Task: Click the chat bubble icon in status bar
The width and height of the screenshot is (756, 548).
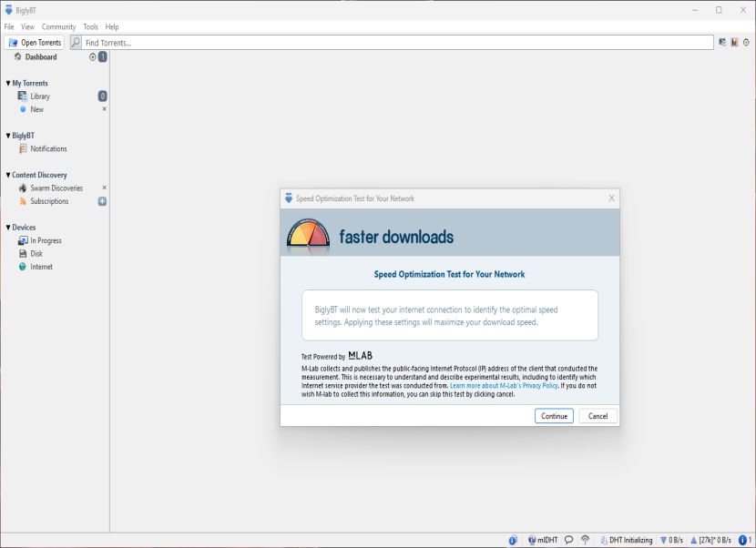Action: 569,540
